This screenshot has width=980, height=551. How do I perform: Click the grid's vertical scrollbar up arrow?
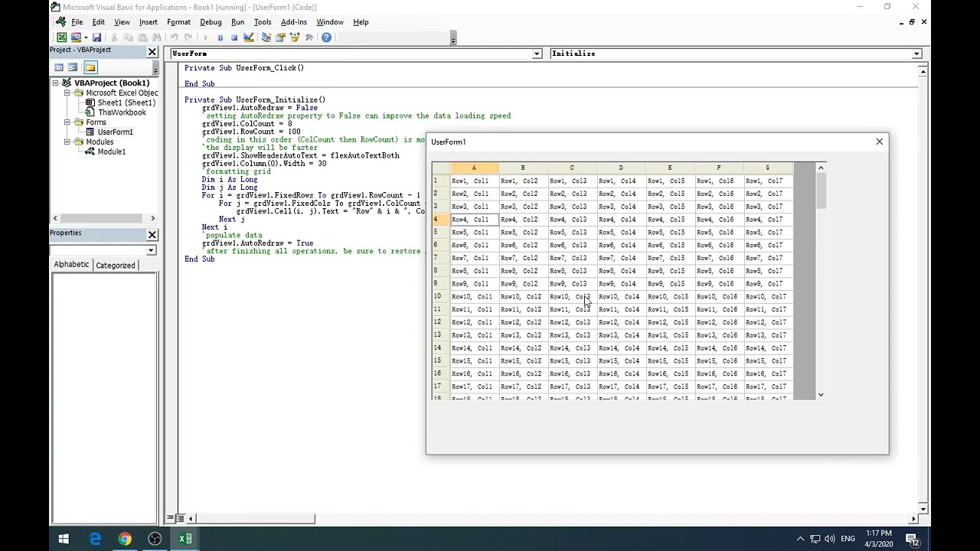point(821,168)
